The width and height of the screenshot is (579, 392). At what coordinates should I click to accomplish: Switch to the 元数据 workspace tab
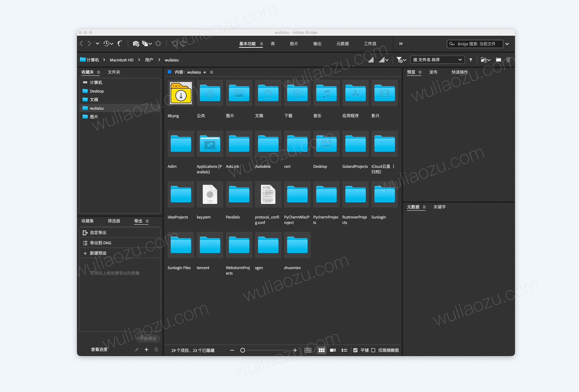342,44
